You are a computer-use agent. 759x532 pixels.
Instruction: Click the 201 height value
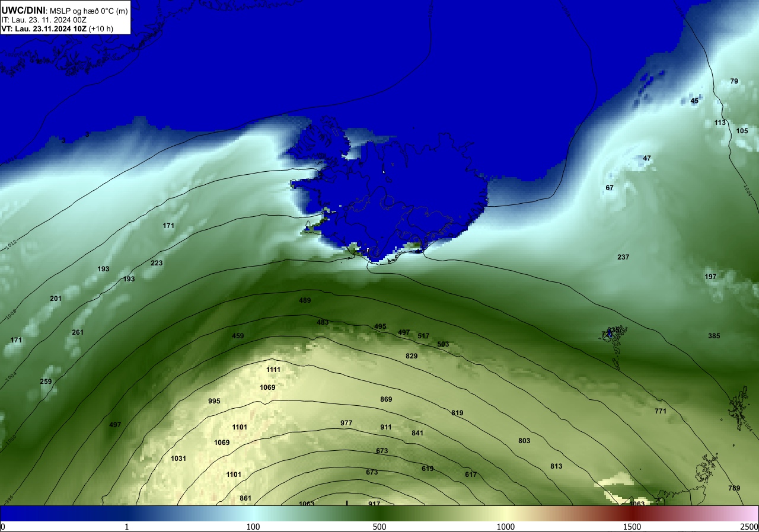pyautogui.click(x=56, y=299)
